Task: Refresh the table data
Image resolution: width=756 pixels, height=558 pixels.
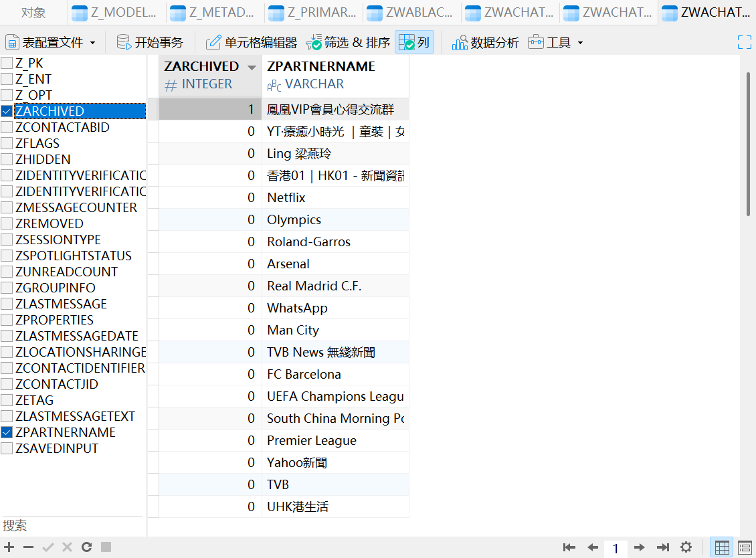Action: (x=87, y=547)
